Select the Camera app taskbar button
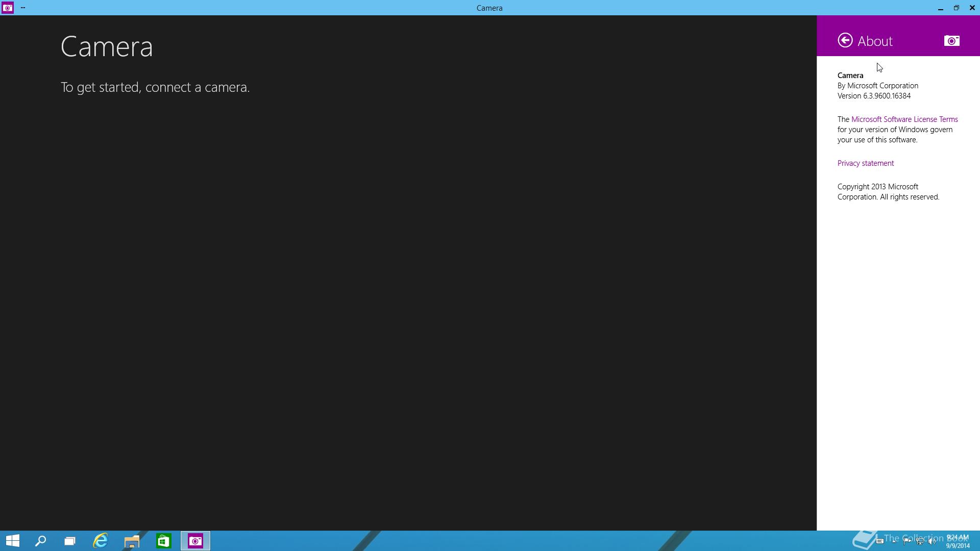 (195, 541)
